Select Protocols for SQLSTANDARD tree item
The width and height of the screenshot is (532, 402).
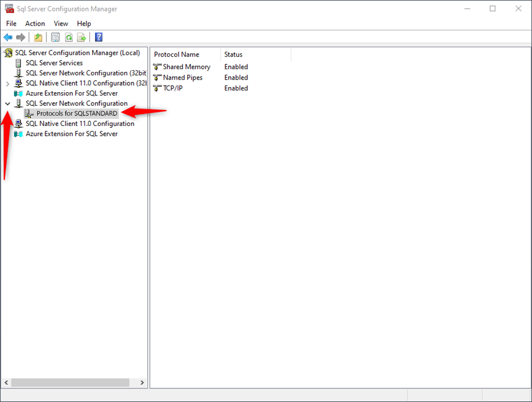[x=76, y=113]
